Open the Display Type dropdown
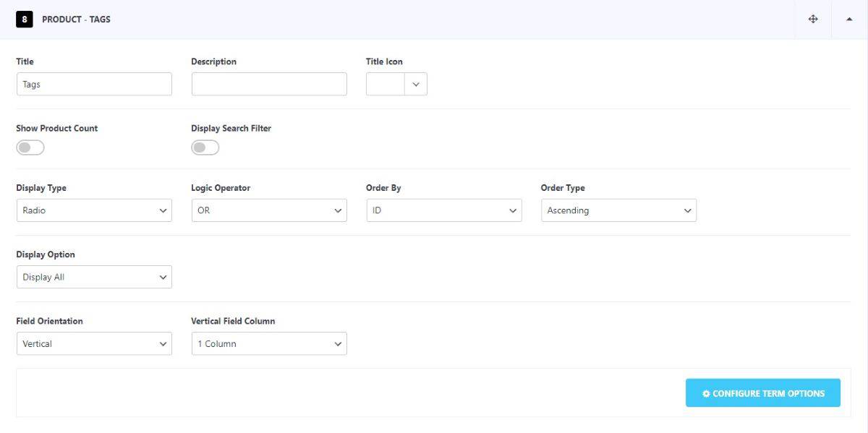The image size is (868, 433). point(94,210)
